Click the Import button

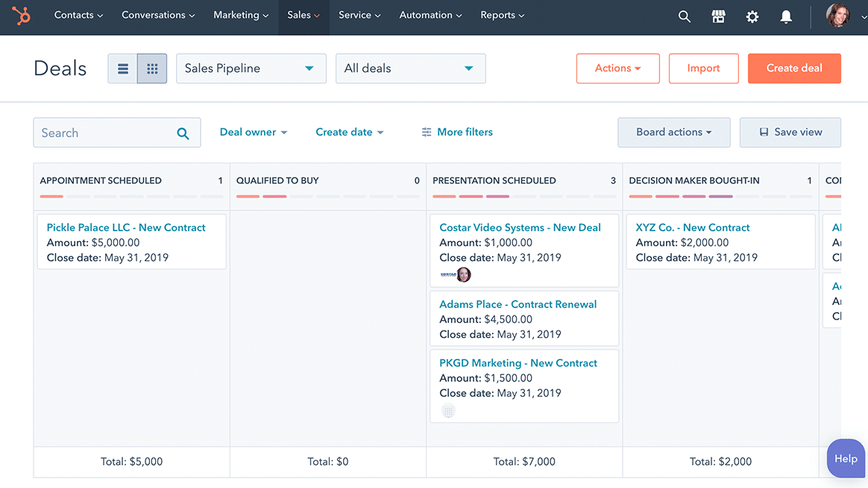pyautogui.click(x=704, y=69)
